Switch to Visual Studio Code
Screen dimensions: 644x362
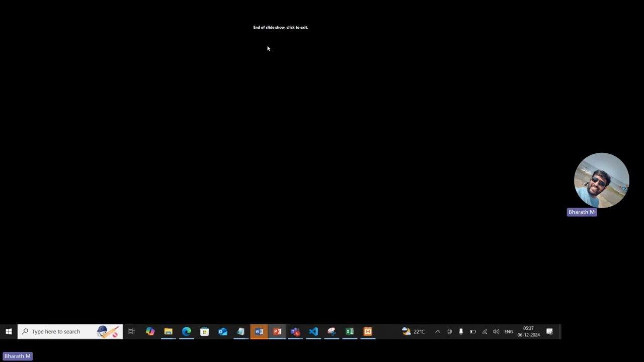tap(313, 331)
